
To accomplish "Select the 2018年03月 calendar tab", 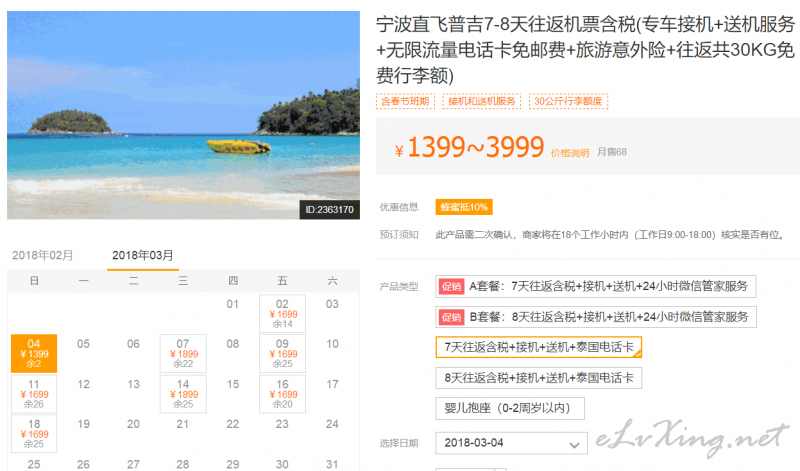I will (143, 255).
